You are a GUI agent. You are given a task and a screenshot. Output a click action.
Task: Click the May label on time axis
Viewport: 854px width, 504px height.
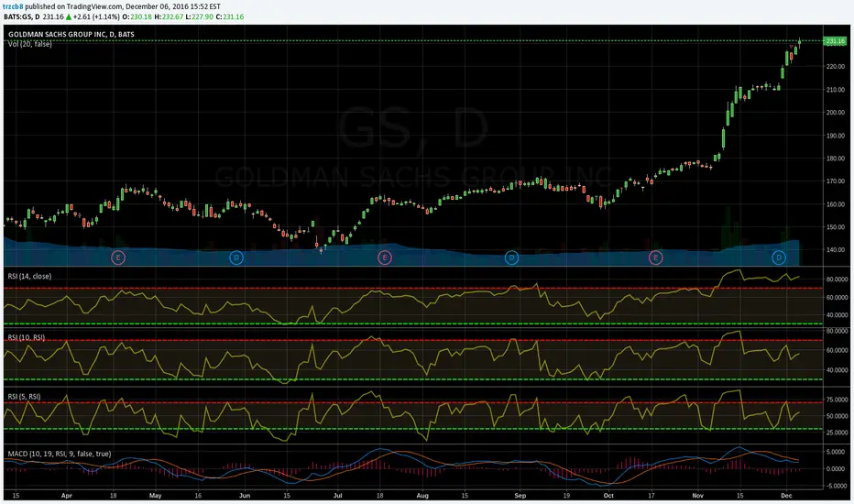coord(155,496)
